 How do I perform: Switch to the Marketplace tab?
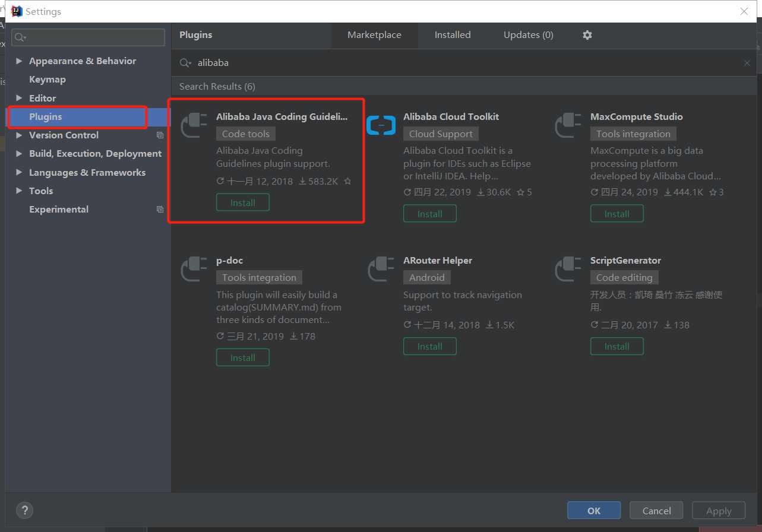coord(374,35)
